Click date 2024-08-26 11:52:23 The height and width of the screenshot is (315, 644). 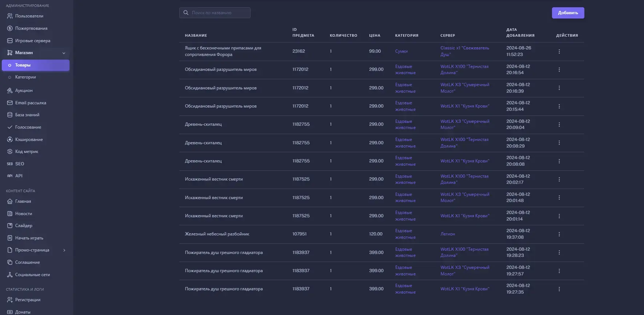click(x=519, y=51)
